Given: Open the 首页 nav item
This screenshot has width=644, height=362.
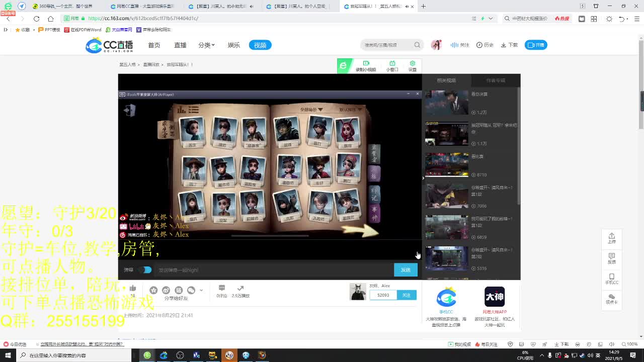Looking at the screenshot, I should click(x=154, y=45).
